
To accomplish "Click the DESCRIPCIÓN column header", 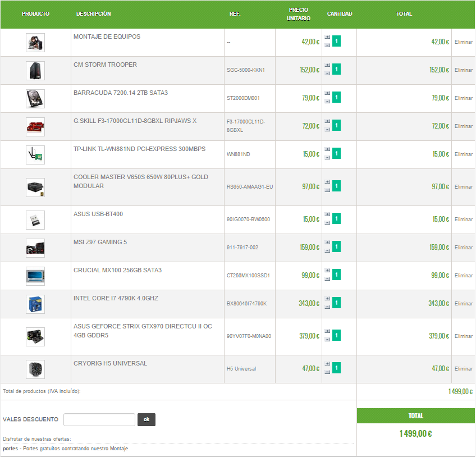I will [x=94, y=14].
